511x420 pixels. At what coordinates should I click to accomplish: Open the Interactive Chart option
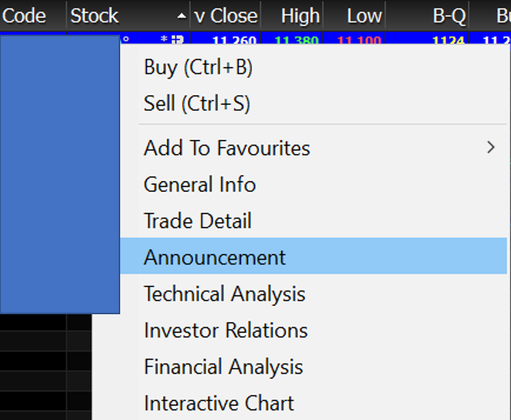coord(218,403)
